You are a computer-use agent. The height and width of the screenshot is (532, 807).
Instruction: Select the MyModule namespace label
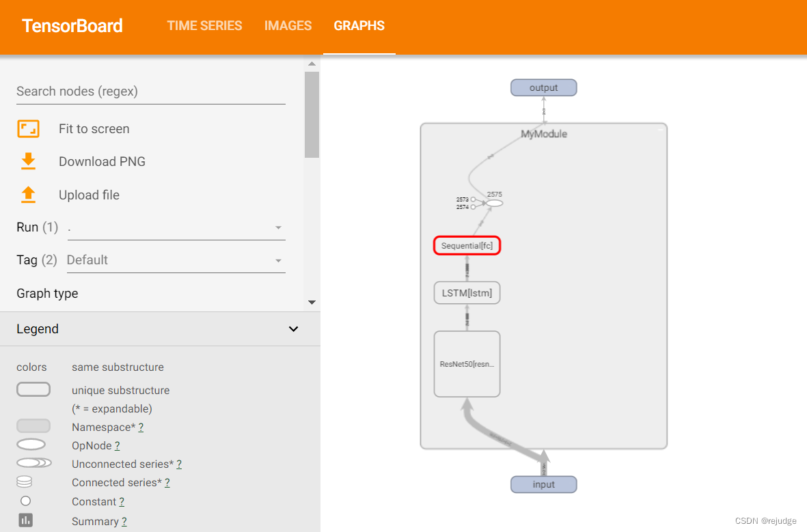[x=544, y=134]
